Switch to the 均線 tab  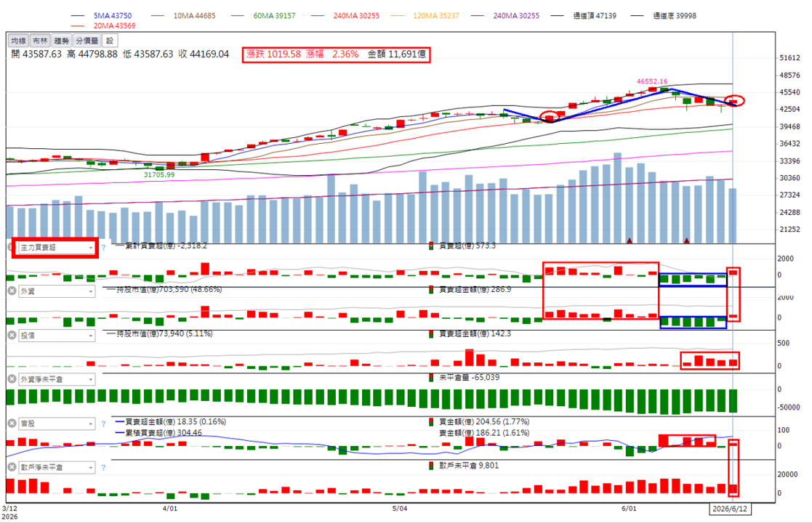(x=18, y=41)
